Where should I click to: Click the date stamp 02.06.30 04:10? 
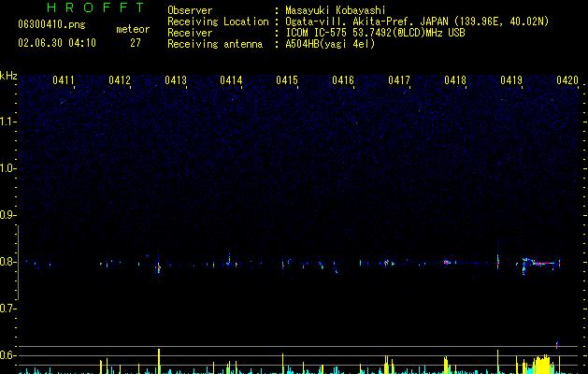[57, 43]
